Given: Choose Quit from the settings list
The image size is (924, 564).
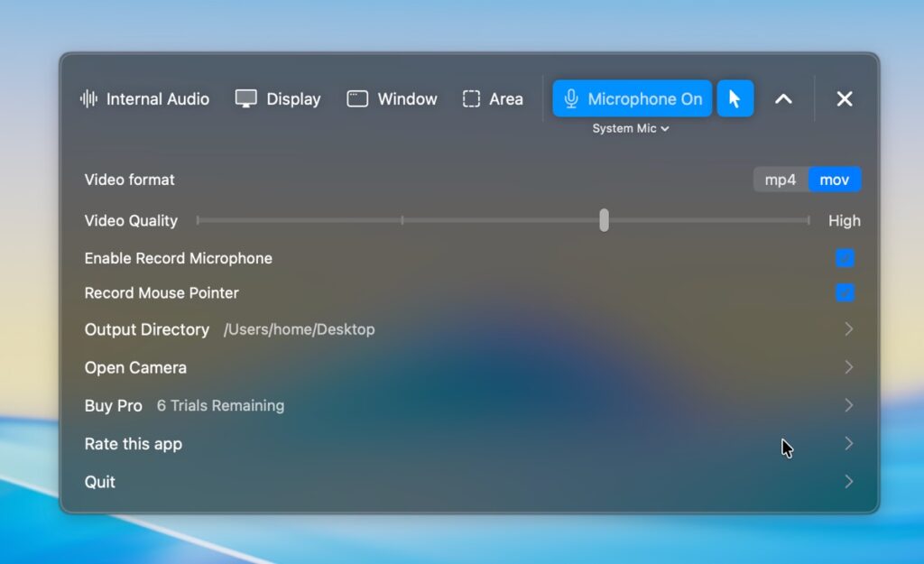Looking at the screenshot, I should [x=100, y=482].
